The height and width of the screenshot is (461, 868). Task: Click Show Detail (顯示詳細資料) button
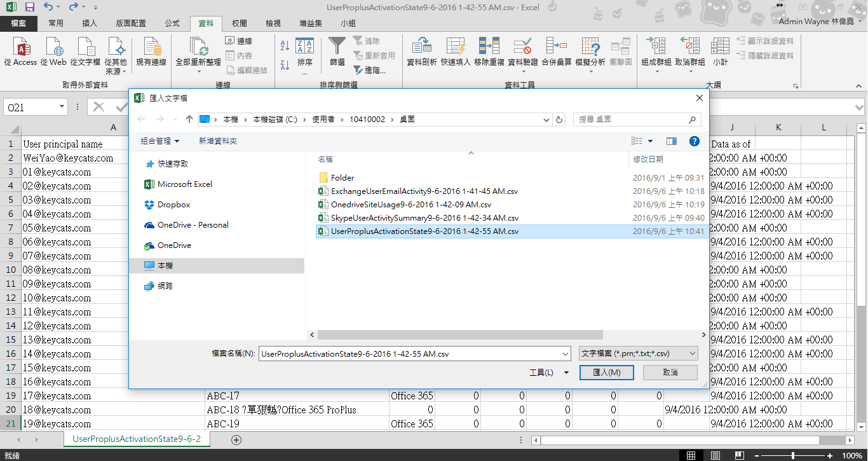click(765, 41)
